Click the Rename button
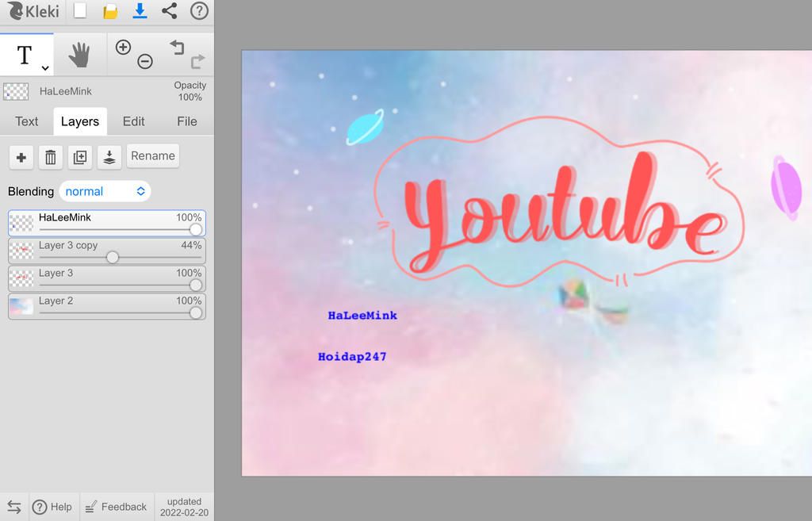Image resolution: width=812 pixels, height=521 pixels. tap(153, 156)
